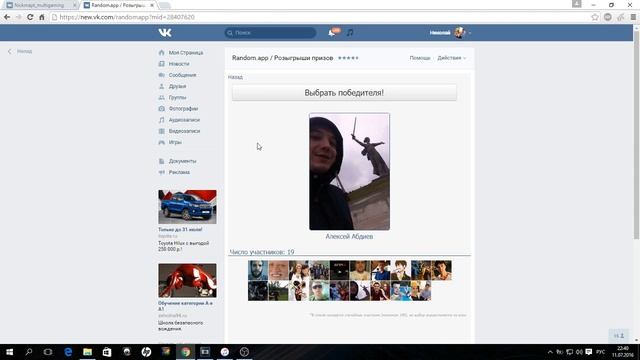Open the Windows Start menu

point(9,352)
